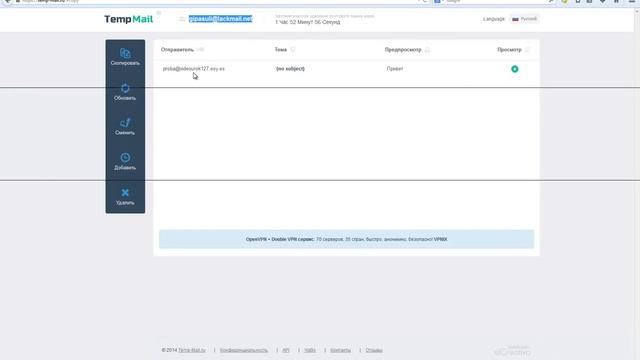Image resolution: width=640 pixels, height=360 pixels.
Task: Click the icon next to Предпросмотр header
Action: (x=427, y=50)
